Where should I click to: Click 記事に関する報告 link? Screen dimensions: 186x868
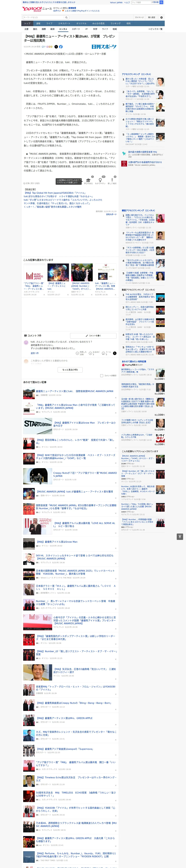[x=32, y=183]
